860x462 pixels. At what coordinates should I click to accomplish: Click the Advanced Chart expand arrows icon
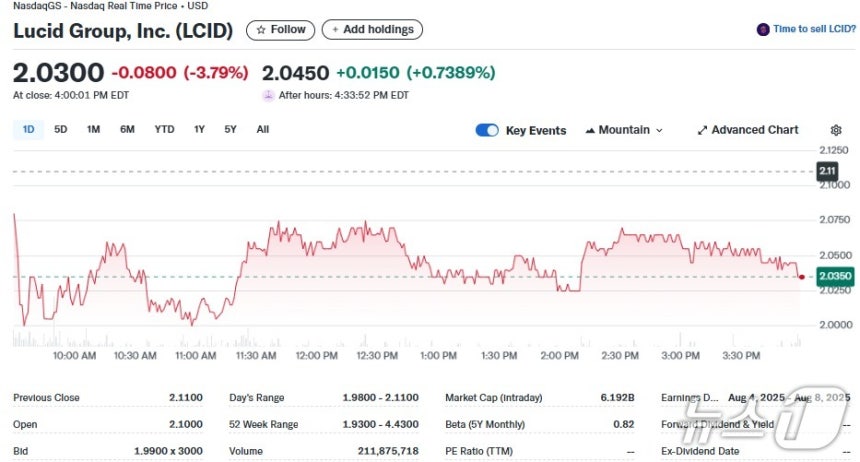click(x=702, y=131)
